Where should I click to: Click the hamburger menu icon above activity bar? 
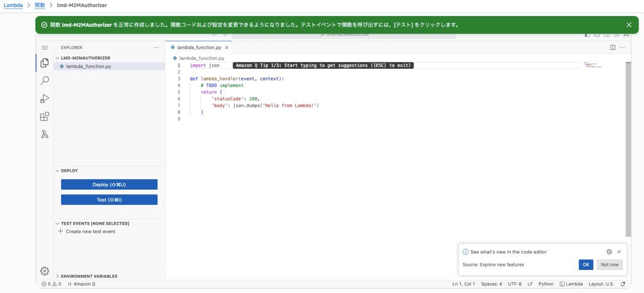(44, 48)
